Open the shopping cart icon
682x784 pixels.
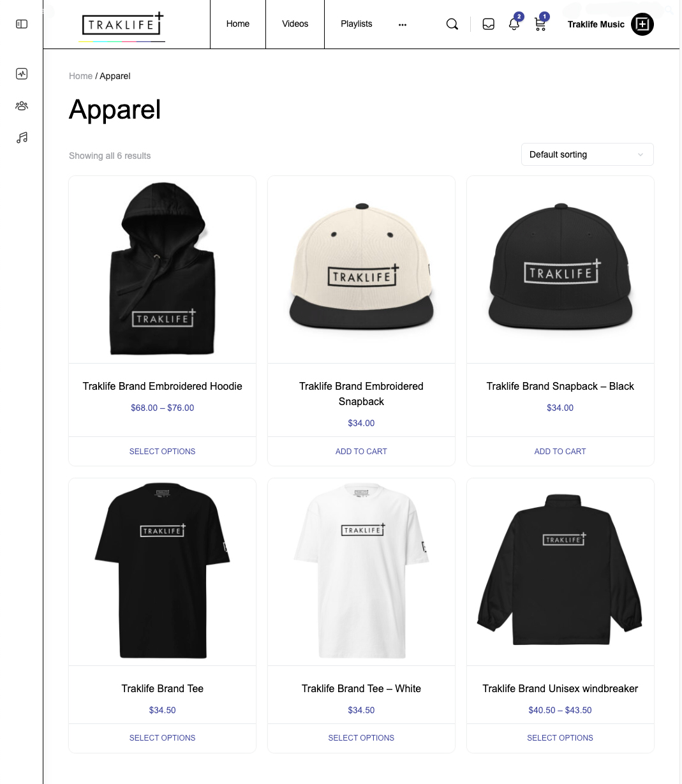click(540, 24)
